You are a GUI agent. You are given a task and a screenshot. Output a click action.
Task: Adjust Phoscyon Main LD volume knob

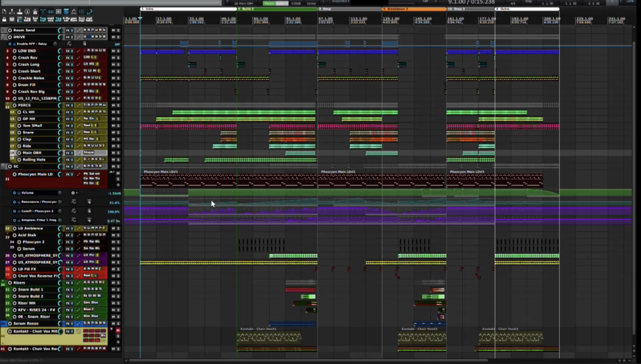[60, 175]
